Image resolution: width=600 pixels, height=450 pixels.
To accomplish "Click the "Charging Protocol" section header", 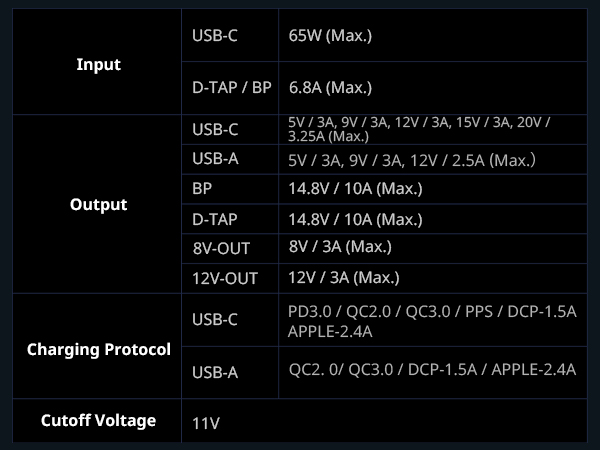I will (x=98, y=350).
